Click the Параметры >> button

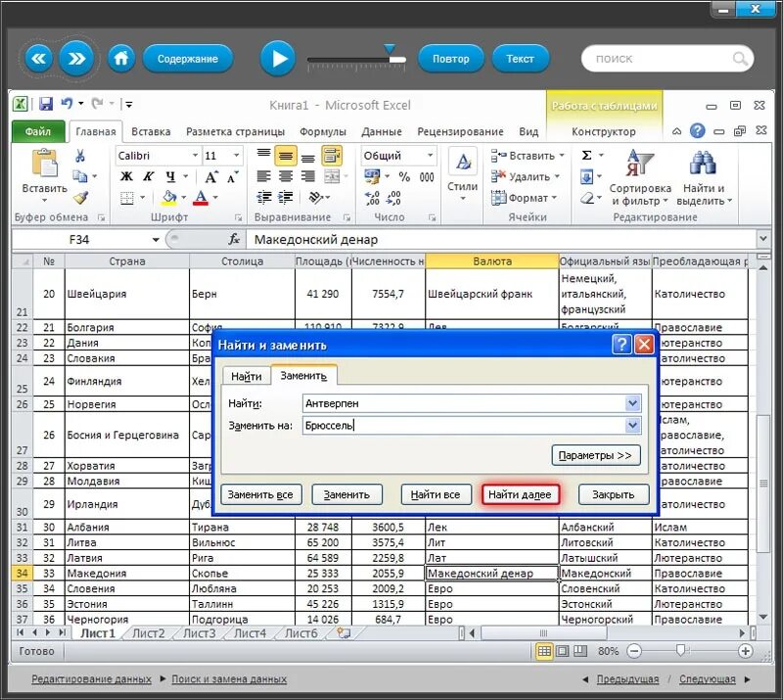coord(596,455)
